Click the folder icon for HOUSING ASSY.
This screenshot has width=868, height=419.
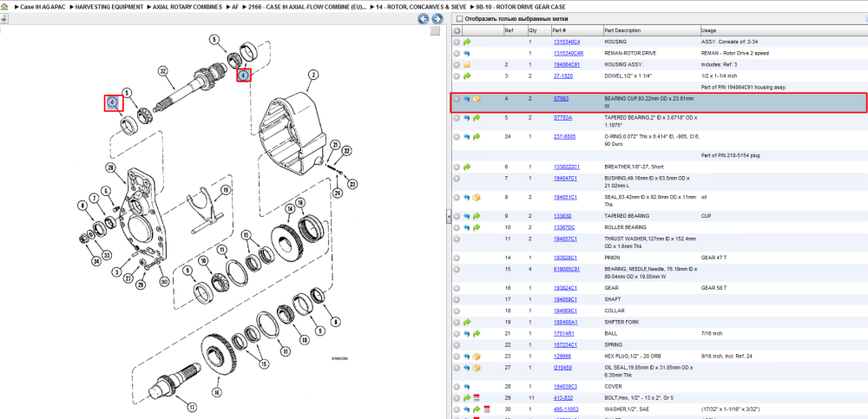tap(467, 65)
